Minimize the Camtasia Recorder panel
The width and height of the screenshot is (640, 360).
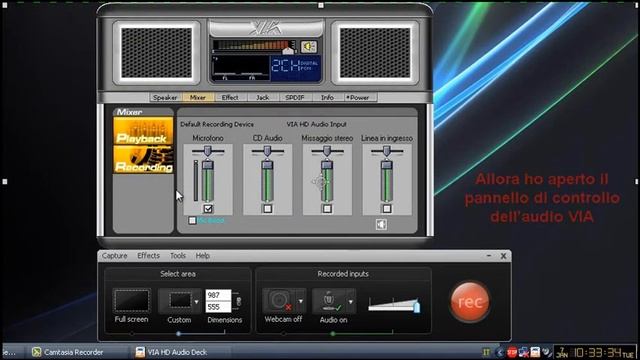point(489,256)
